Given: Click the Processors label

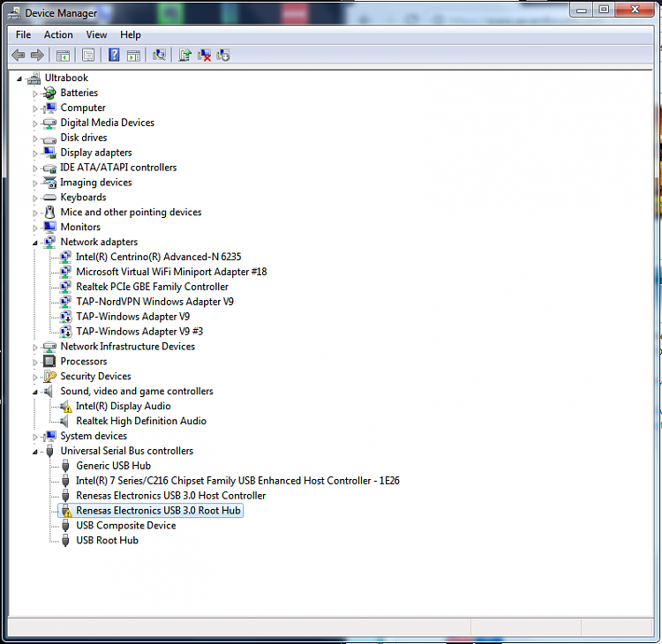Looking at the screenshot, I should 84,361.
